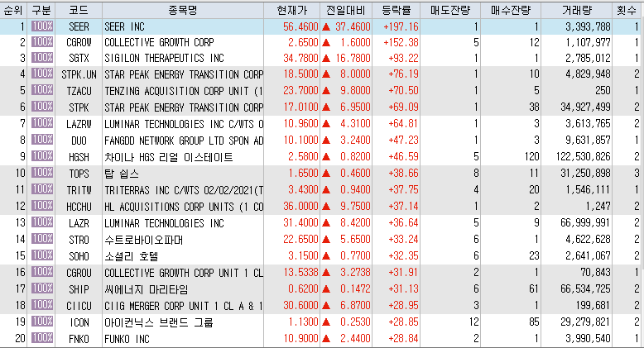Viewport: 644px width, 348px height.
Task: Sort by the 코드 column header
Action: 79,10
